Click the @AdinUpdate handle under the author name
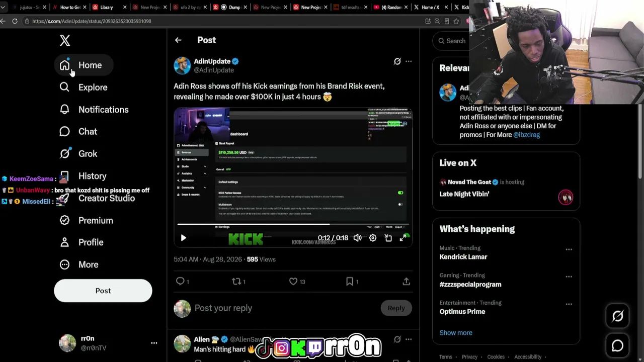 point(214,70)
